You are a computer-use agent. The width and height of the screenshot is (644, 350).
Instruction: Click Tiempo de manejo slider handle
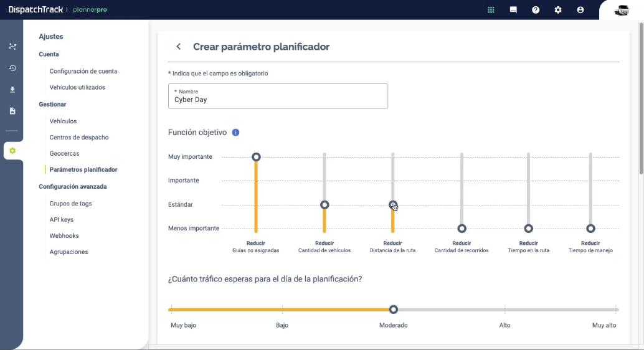coord(590,229)
